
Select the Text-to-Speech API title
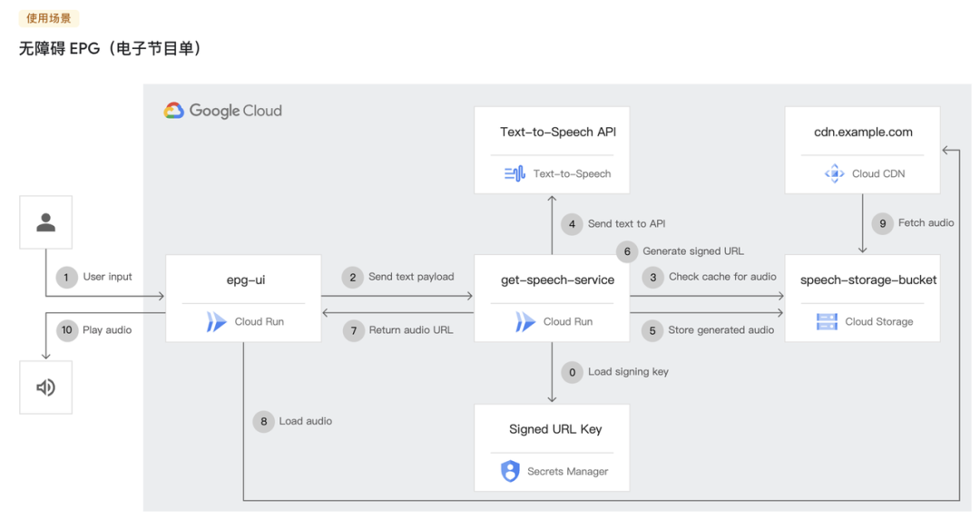click(558, 132)
